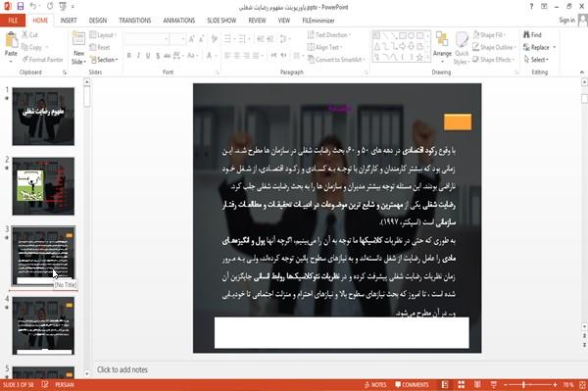The height and width of the screenshot is (391, 588).
Task: Open the FILE tab
Action: coord(13,21)
